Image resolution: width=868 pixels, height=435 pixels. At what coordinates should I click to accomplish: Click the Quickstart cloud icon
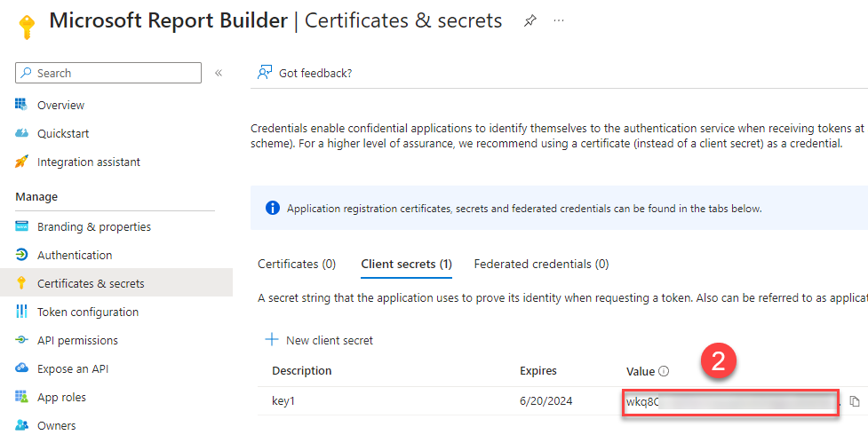21,133
